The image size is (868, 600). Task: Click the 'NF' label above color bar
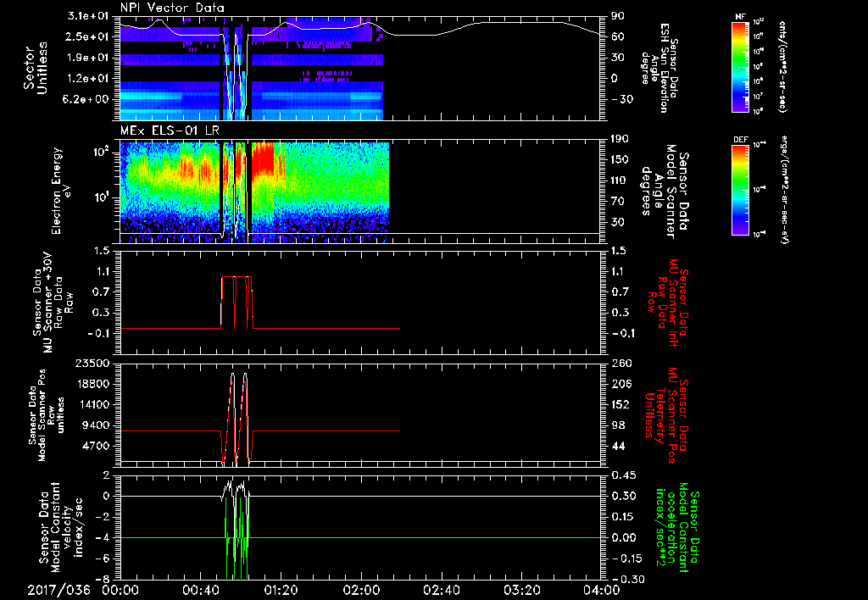pyautogui.click(x=740, y=17)
